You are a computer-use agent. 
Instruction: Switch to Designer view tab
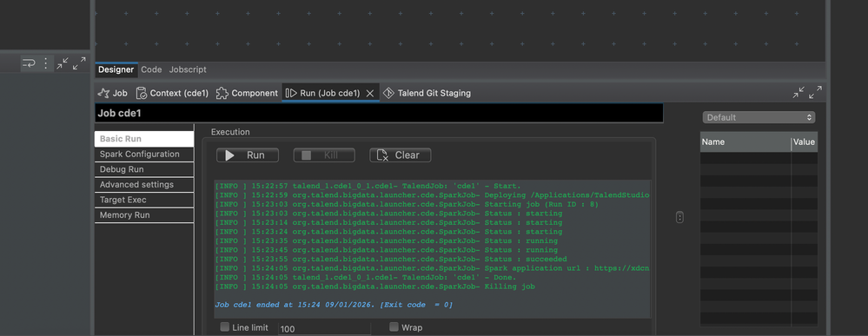click(x=116, y=69)
